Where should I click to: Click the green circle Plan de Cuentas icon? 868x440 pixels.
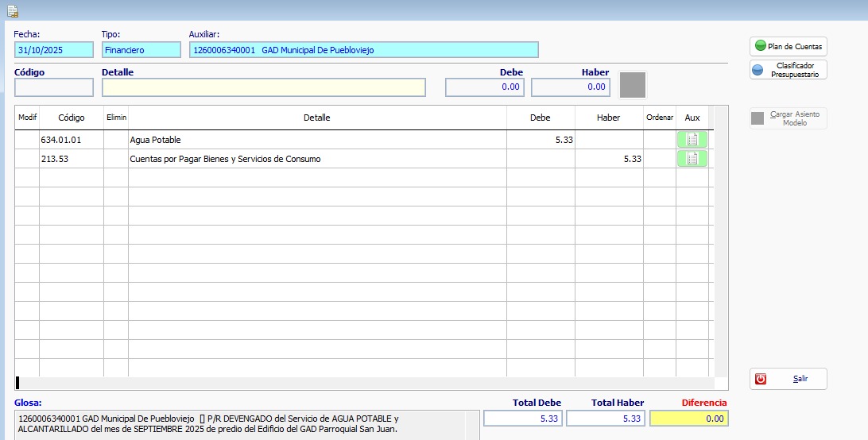[x=761, y=46]
